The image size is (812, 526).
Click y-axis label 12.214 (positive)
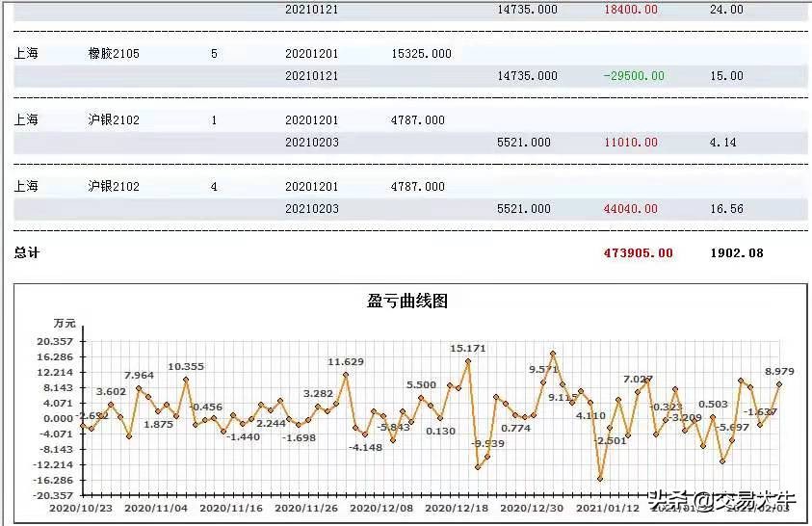click(55, 373)
